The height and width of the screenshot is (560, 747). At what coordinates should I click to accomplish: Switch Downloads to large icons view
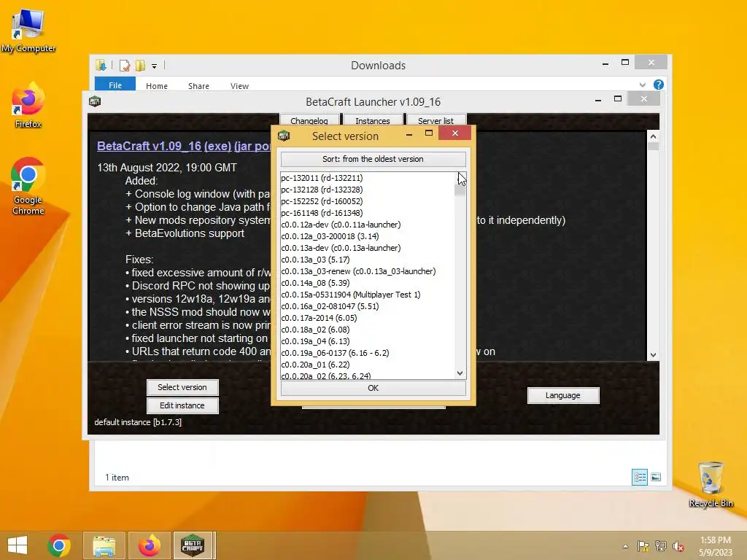pos(656,477)
